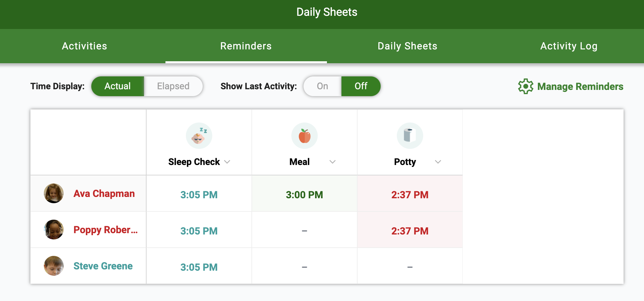Click the Potty toilet paper icon

click(x=410, y=136)
